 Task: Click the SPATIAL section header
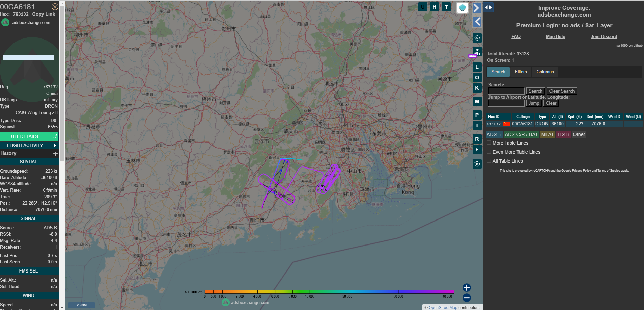click(x=29, y=162)
